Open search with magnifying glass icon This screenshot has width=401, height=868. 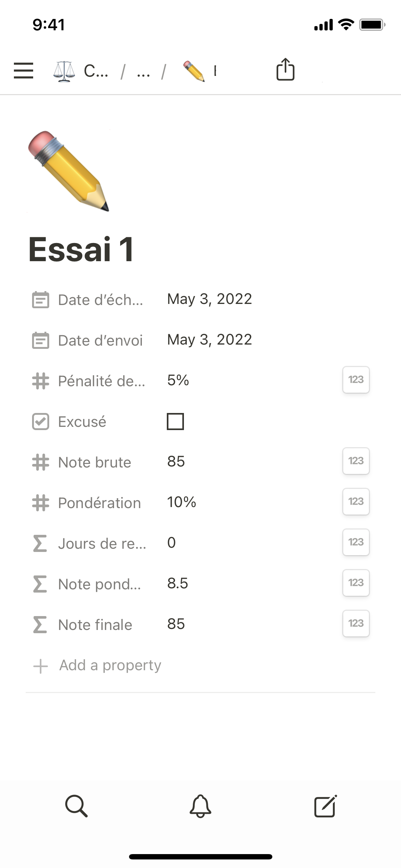[76, 806]
